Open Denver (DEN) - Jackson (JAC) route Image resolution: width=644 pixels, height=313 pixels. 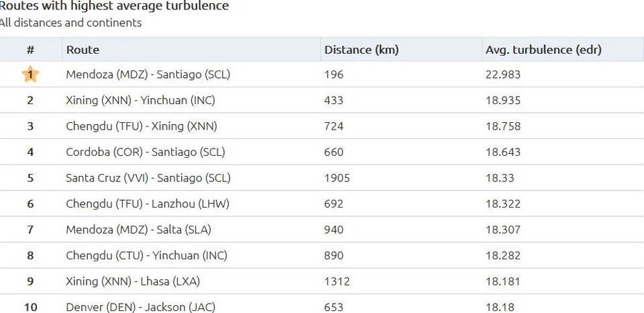[x=140, y=308]
